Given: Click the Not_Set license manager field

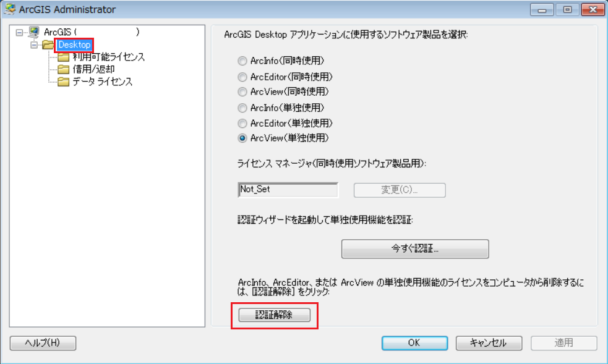Looking at the screenshot, I should click(288, 190).
